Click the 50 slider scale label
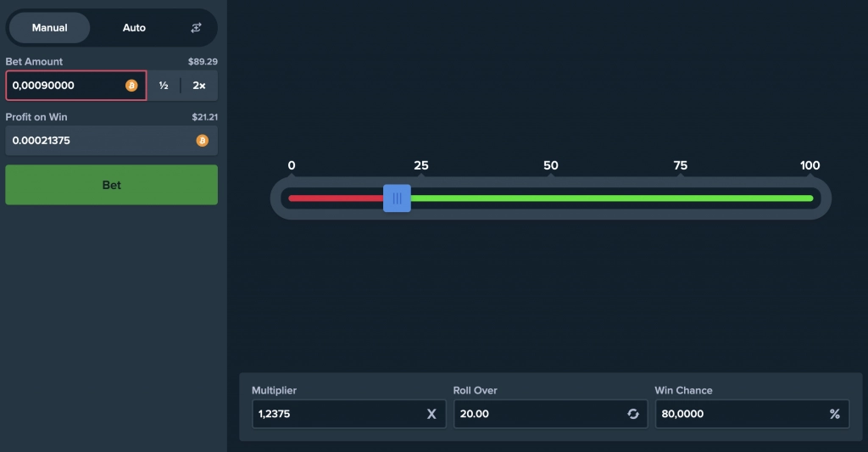This screenshot has height=452, width=868. (550, 165)
